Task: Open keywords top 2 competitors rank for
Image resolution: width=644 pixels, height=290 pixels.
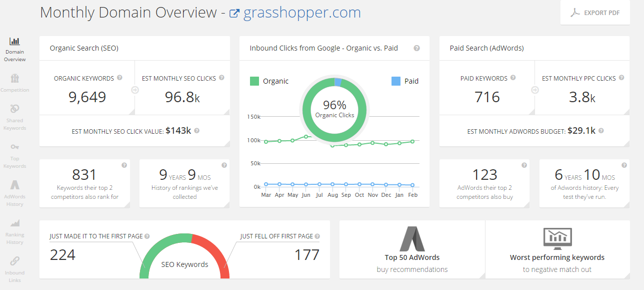Action: (84, 183)
